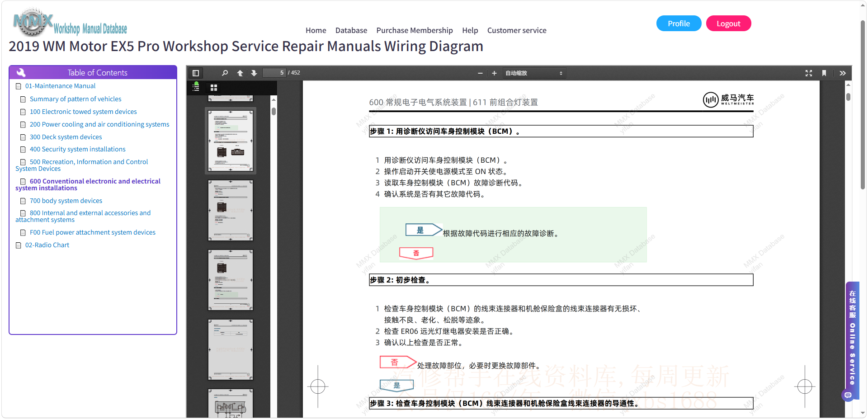This screenshot has height=419, width=868.
Task: Open 800 Internal and external accessories section
Action: click(83, 216)
